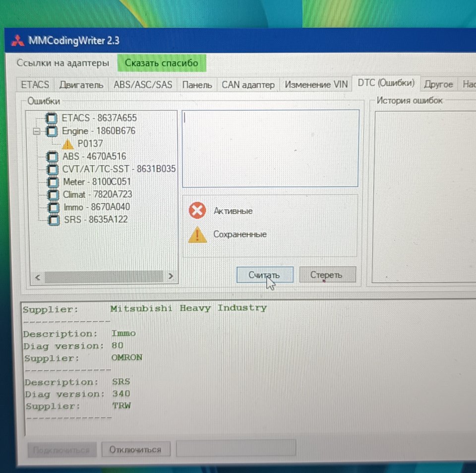476x473 pixels.
Task: Click into the error description text box
Action: 270,148
